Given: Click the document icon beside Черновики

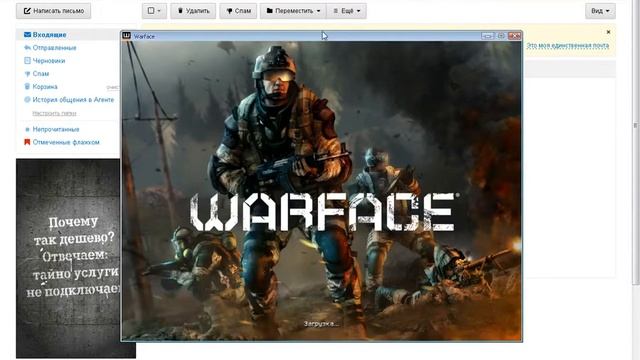Looking at the screenshot, I should pyautogui.click(x=27, y=60).
